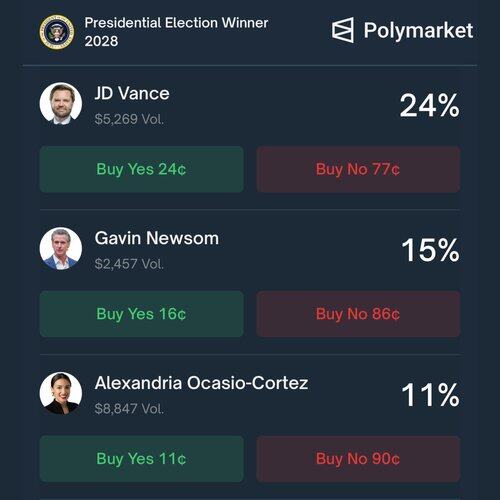Click JD Vance's 24% probability
Image resolution: width=500 pixels, height=500 pixels.
click(430, 105)
